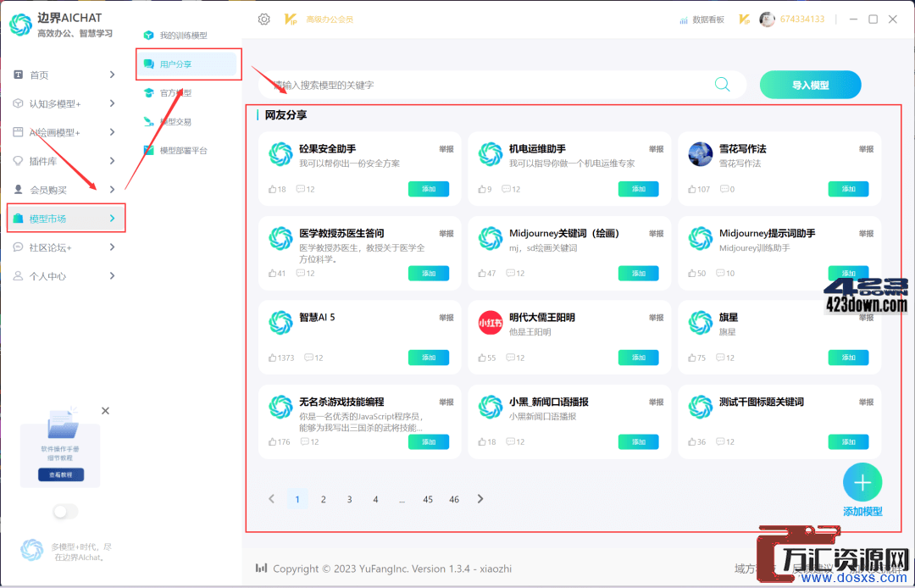Expand the 会员购买 chevron
Viewport: 915px width, 588px height.
(112, 190)
